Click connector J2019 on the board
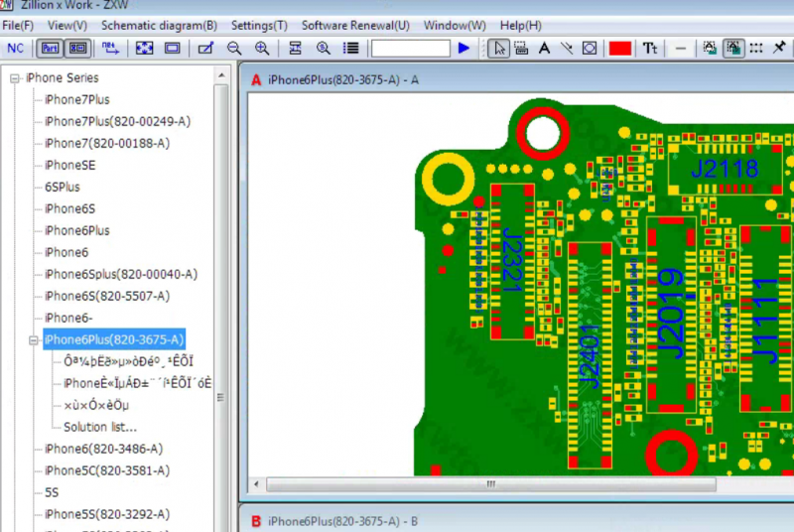The height and width of the screenshot is (532, 794). 672,314
